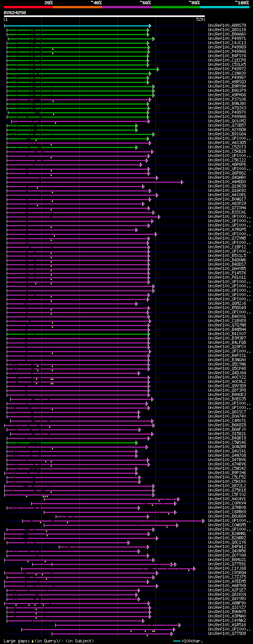Click the UniRef100_Q7XB57 label
This screenshot has height=644, width=253.
(x=227, y=126)
